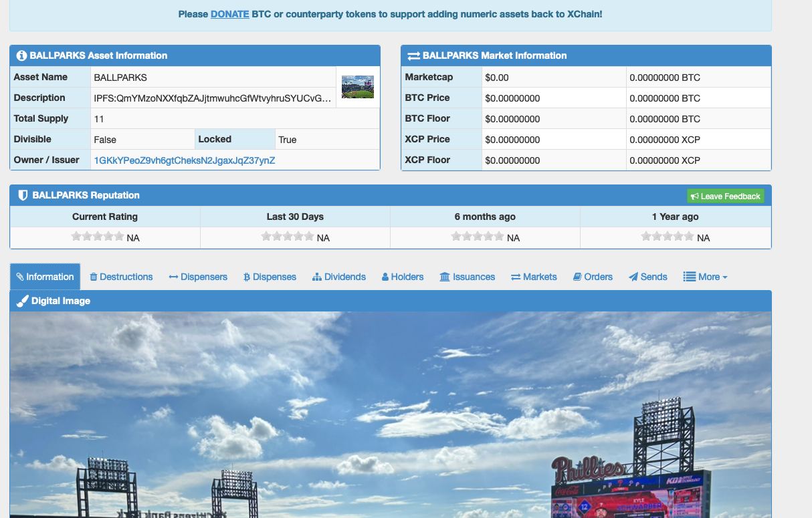
Task: Click the Divisible value False
Action: pos(105,140)
